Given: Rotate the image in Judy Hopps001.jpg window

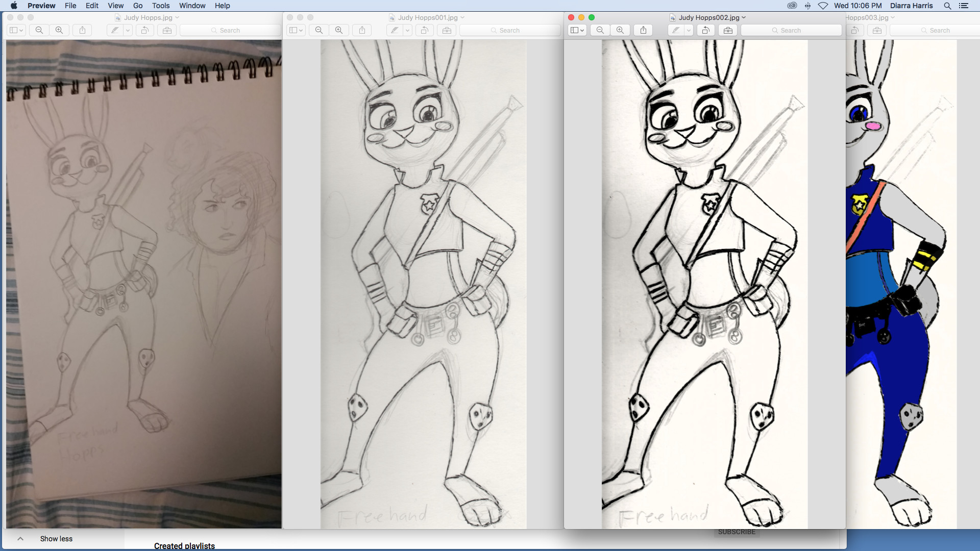Looking at the screenshot, I should tap(424, 30).
